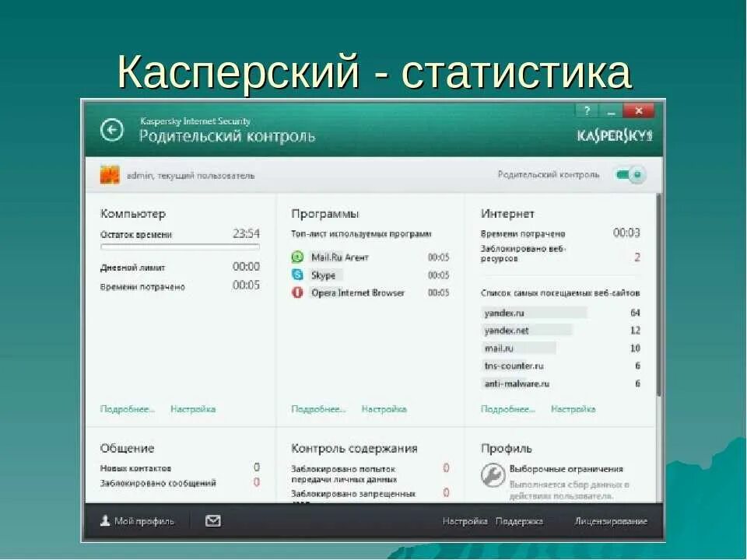Open Лицензирование in the bottom bar
The image size is (747, 560).
coord(611,521)
